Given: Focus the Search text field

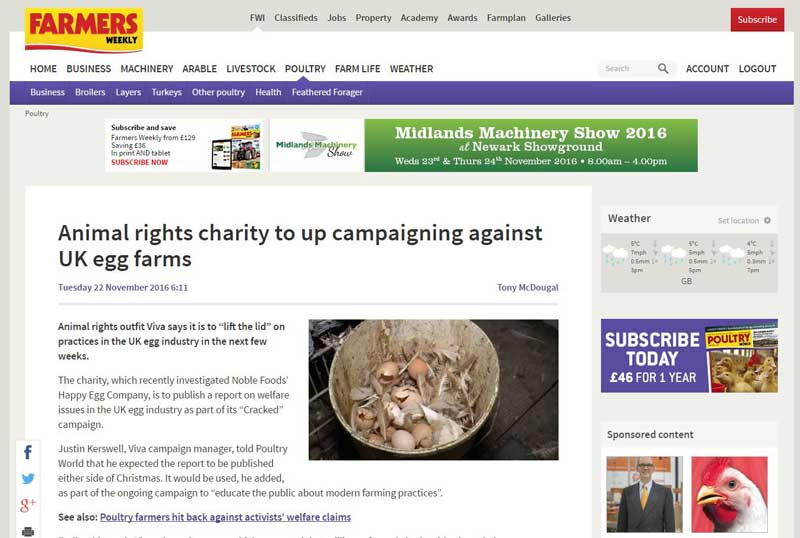Looking at the screenshot, I should 628,68.
